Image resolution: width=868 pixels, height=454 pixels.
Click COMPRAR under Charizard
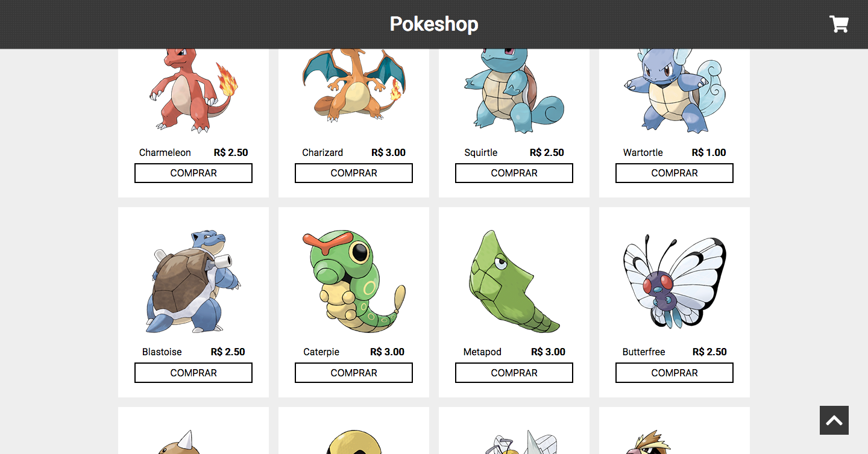pyautogui.click(x=354, y=173)
